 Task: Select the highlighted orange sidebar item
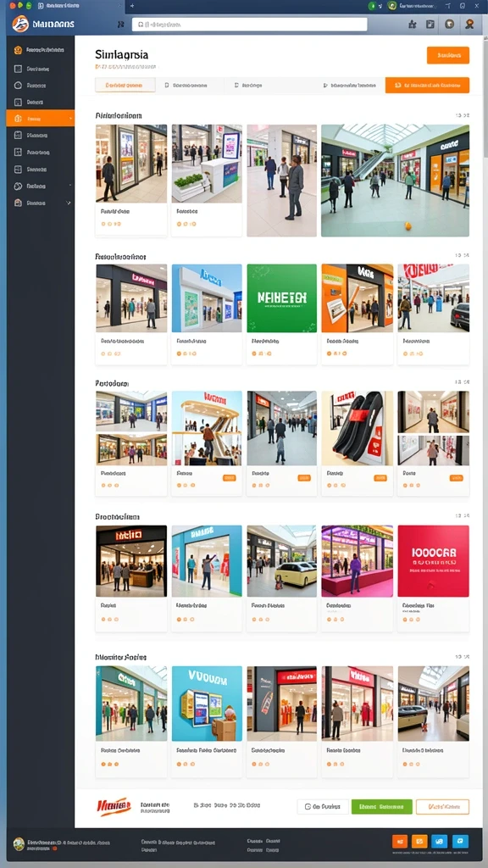tap(41, 119)
